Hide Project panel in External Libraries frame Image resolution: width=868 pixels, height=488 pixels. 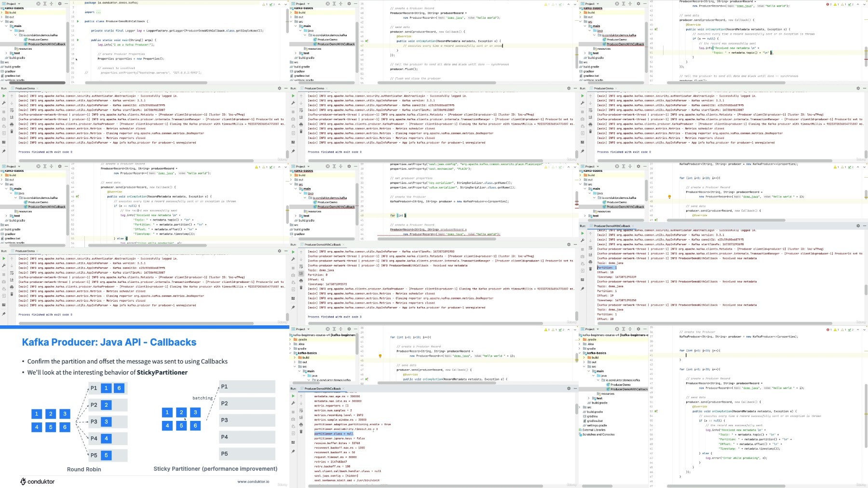click(645, 329)
